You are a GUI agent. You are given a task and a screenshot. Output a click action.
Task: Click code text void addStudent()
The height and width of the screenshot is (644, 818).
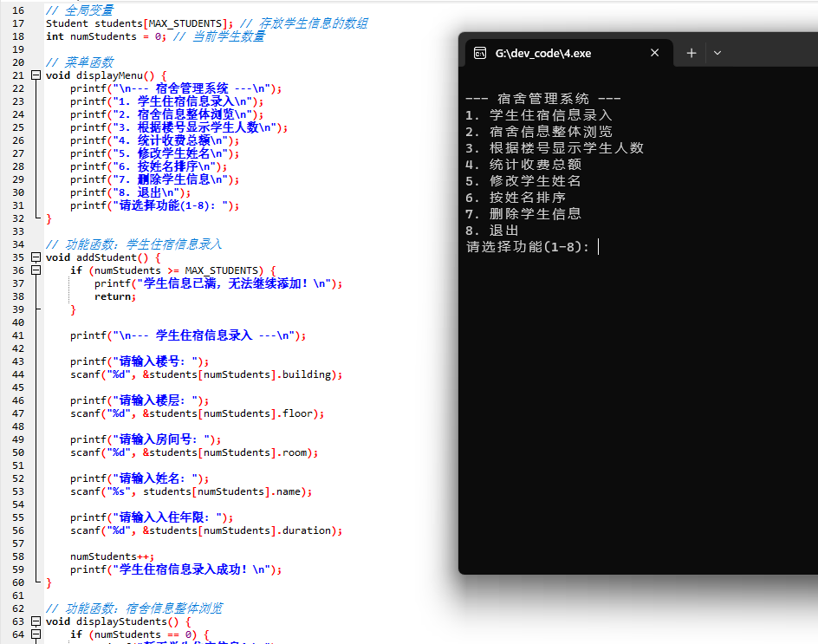[x=97, y=257]
